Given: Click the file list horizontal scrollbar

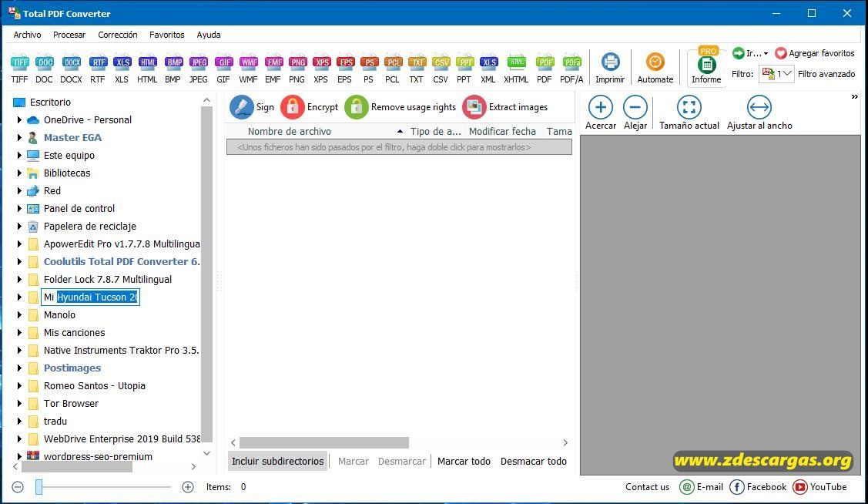Looking at the screenshot, I should tap(323, 442).
